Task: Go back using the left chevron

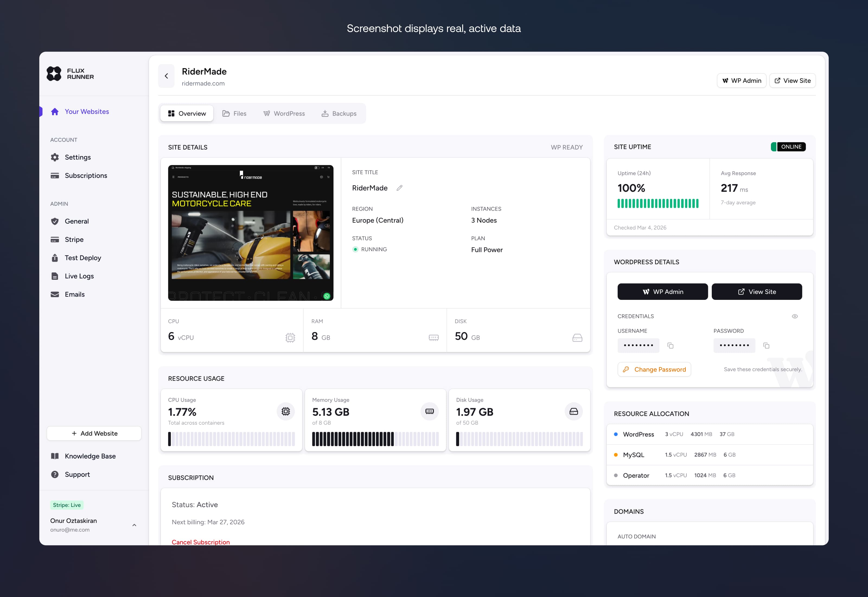Action: (x=166, y=76)
